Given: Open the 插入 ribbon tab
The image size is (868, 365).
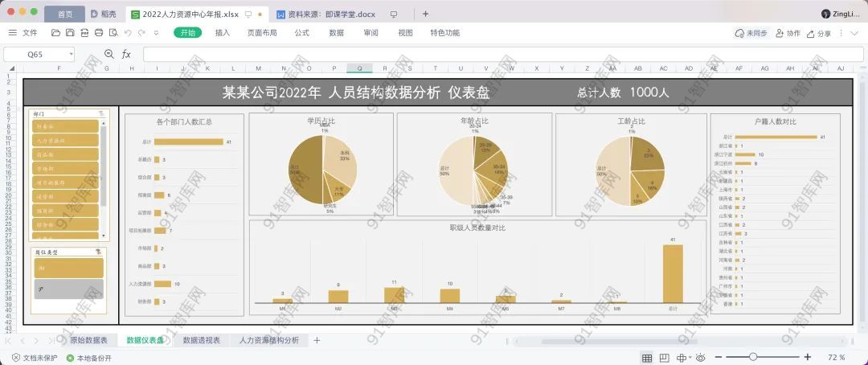Looking at the screenshot, I should [223, 33].
